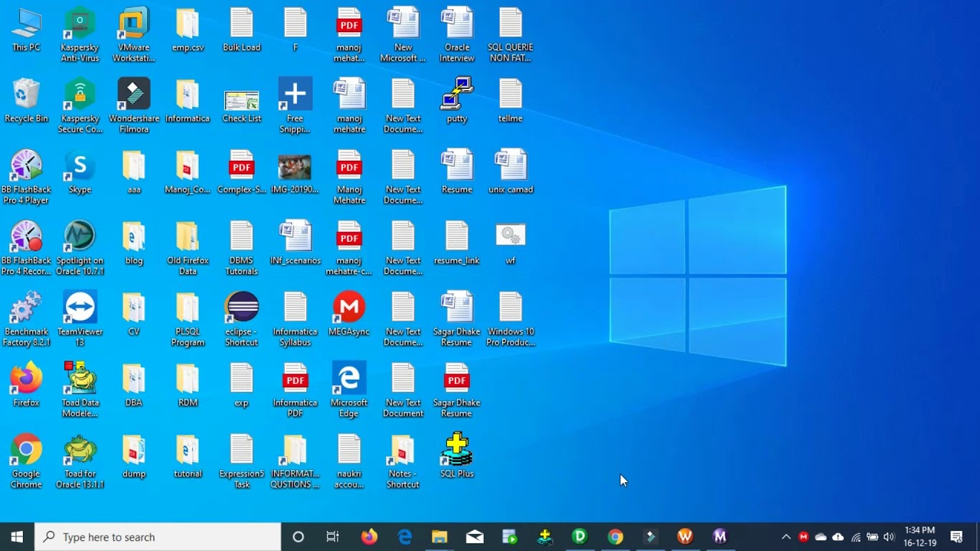Launch Google Chrome desktop shortcut
The width and height of the screenshot is (980, 551).
pos(26,461)
